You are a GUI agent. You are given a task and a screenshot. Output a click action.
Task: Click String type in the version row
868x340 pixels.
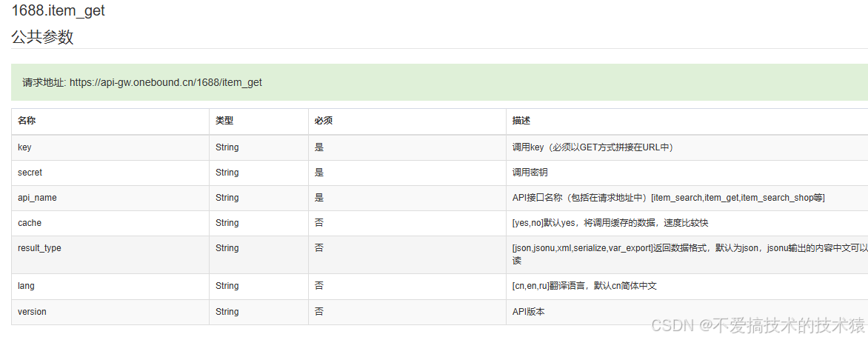(227, 312)
